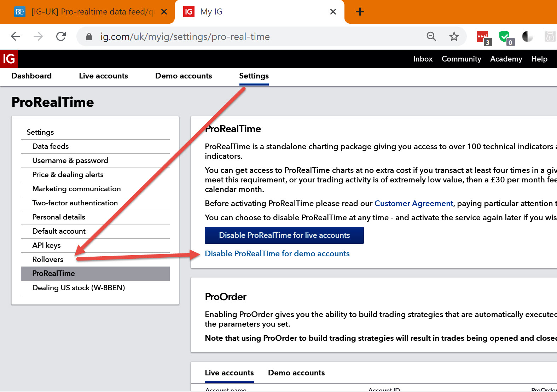Open a new browser tab
The image size is (557, 392).
click(x=360, y=12)
